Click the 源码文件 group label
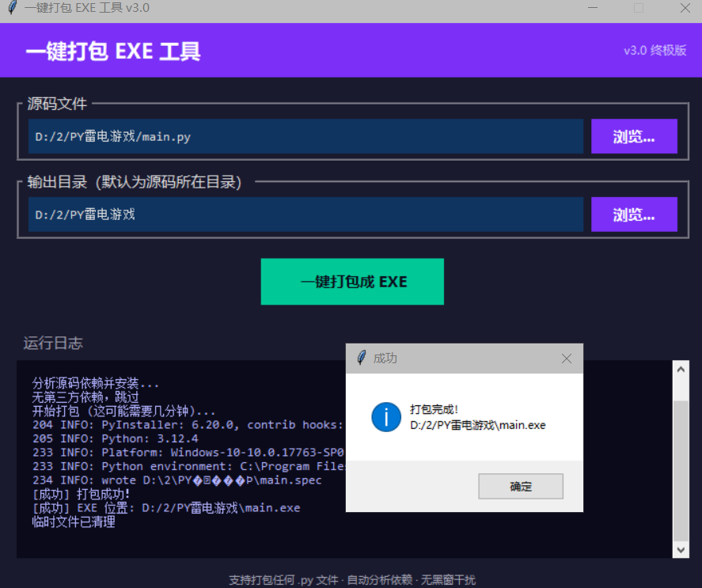This screenshot has width=702, height=588. click(57, 104)
